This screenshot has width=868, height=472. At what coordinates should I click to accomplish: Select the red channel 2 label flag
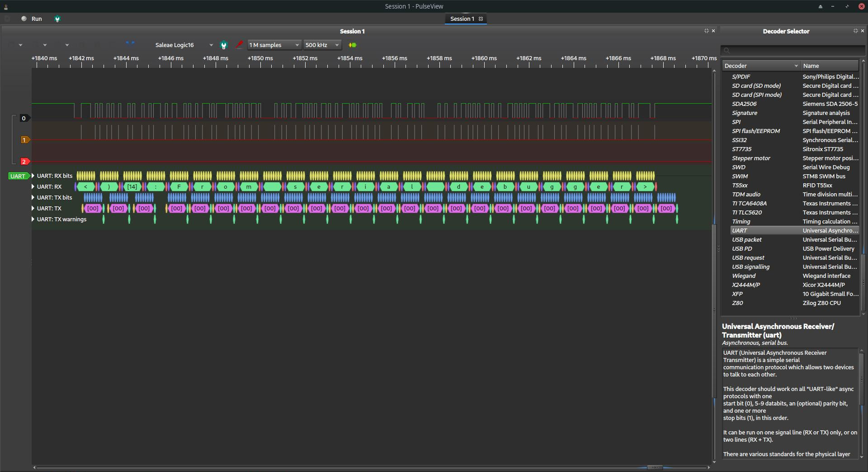(x=25, y=162)
